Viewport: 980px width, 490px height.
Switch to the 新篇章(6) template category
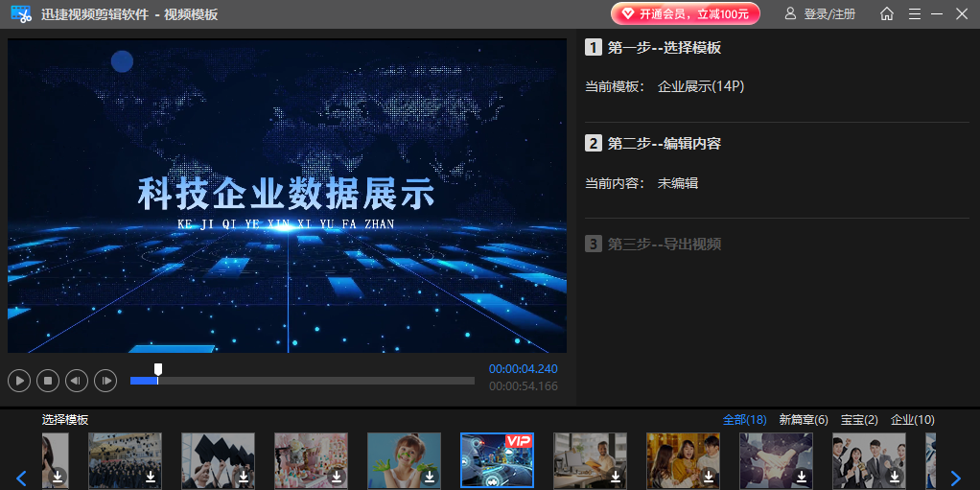click(804, 420)
